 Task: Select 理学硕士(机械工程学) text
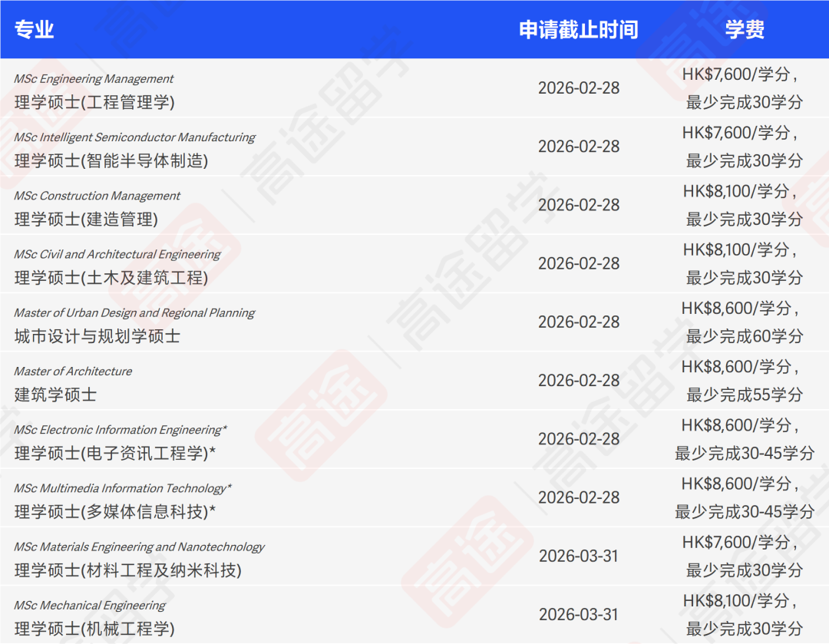(94, 629)
